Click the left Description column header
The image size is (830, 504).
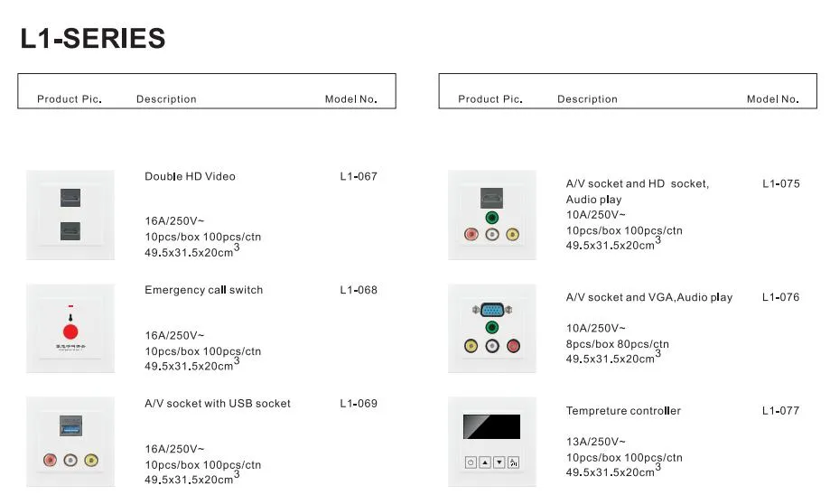pos(166,99)
